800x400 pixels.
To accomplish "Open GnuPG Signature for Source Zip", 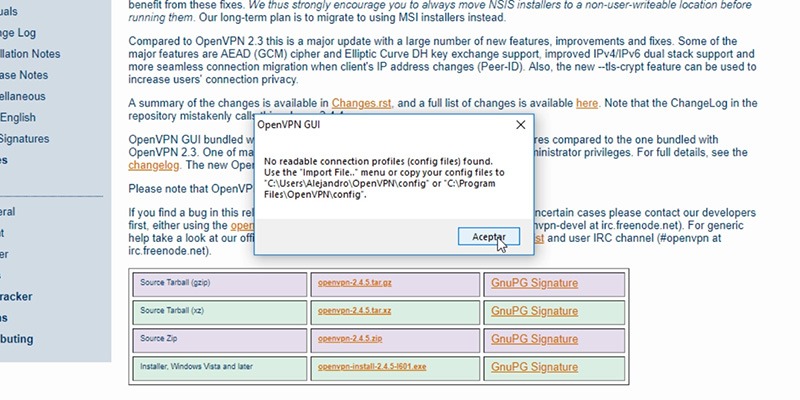I will click(534, 339).
